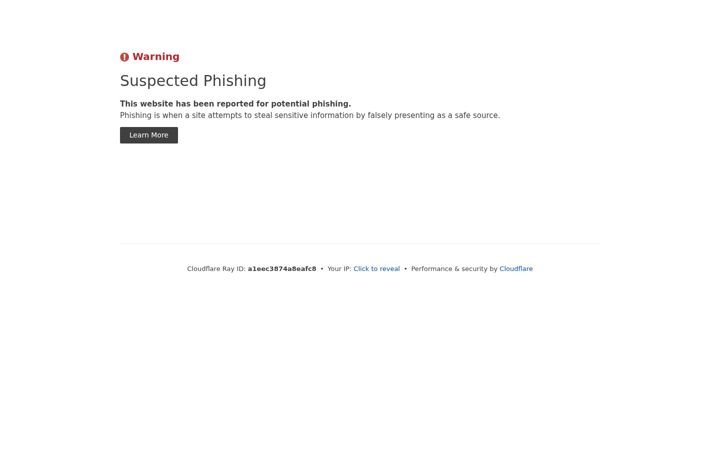The image size is (720, 450).
Task: Click the red exclamation warning icon
Action: [124, 57]
